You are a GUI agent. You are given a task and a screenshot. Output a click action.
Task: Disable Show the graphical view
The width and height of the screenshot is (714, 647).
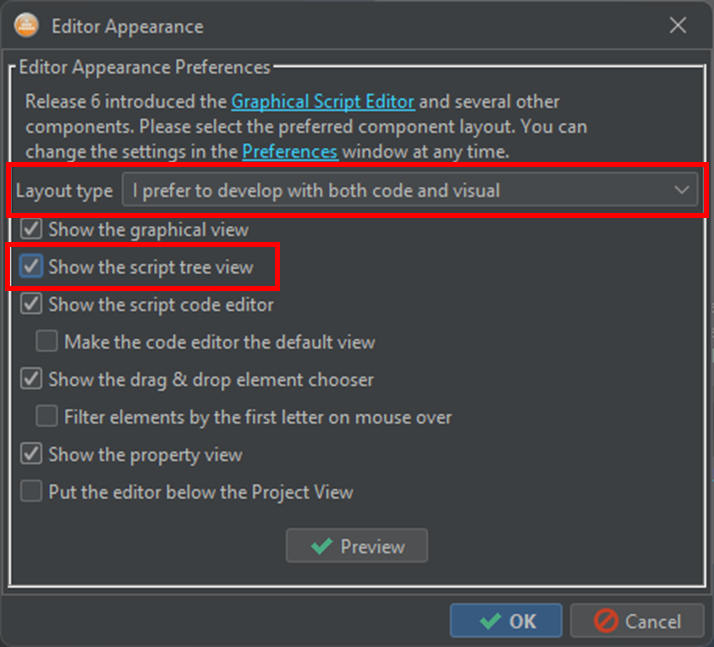32,229
